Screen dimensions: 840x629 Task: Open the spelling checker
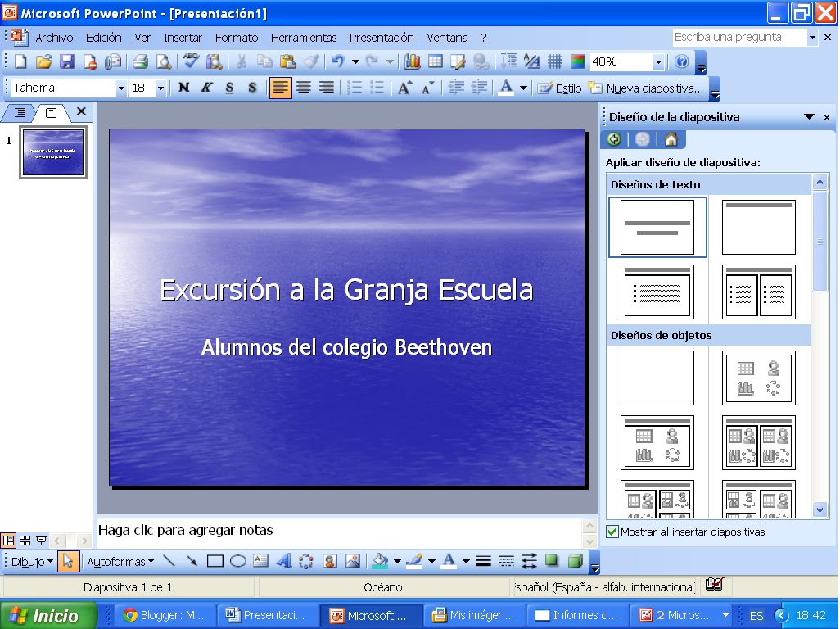190,61
